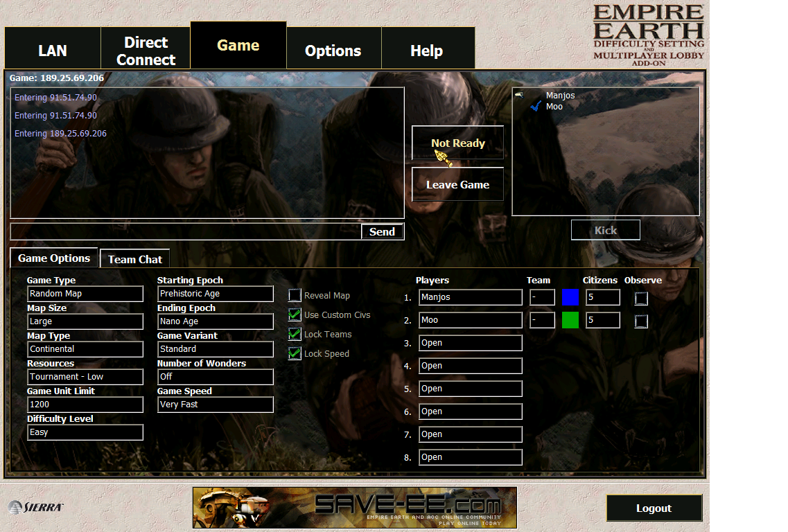Tick the Observe checkbox for Manjos
The image size is (788, 532).
pos(641,299)
